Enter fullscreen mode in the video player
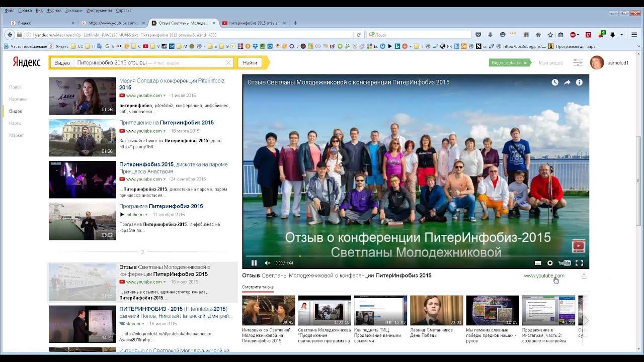 pos(579,263)
